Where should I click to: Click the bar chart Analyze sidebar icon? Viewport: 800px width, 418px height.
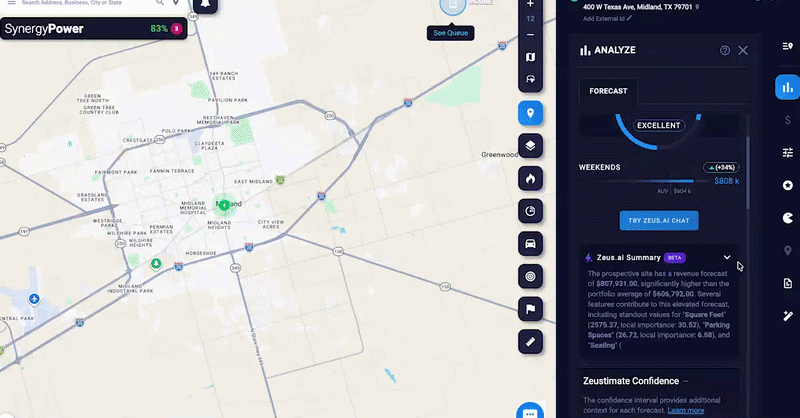click(x=787, y=88)
